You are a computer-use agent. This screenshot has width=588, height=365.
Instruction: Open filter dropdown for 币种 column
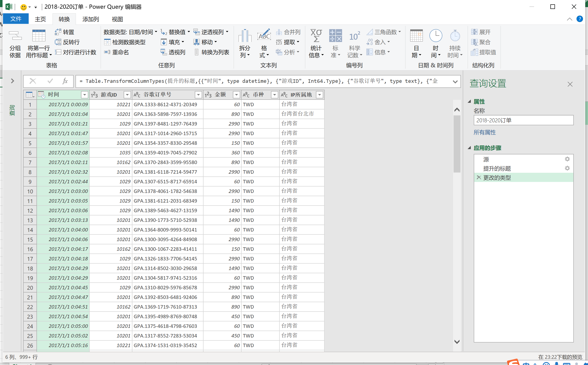(x=274, y=95)
